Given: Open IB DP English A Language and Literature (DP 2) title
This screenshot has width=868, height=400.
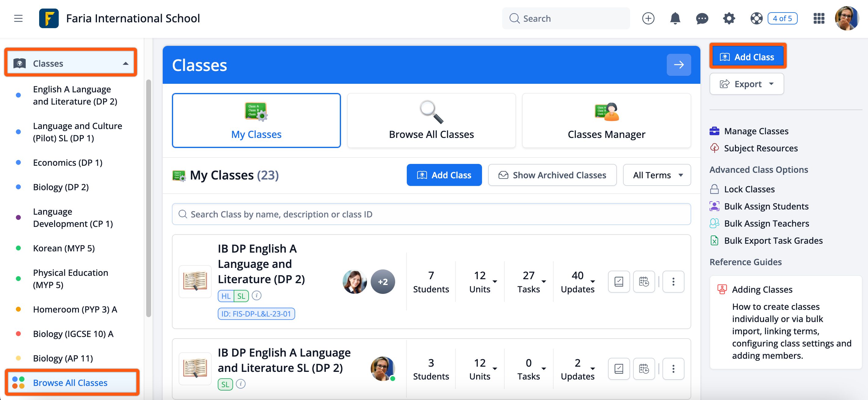Looking at the screenshot, I should (x=261, y=264).
